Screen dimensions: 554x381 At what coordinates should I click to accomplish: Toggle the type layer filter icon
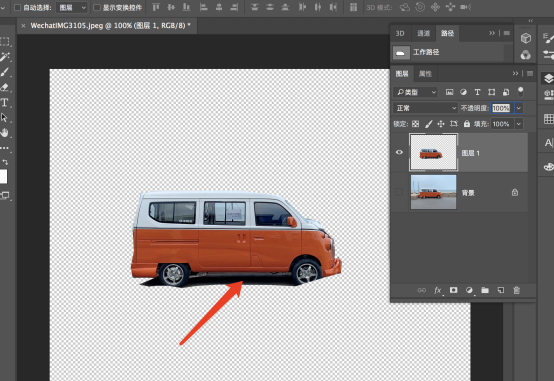477,92
